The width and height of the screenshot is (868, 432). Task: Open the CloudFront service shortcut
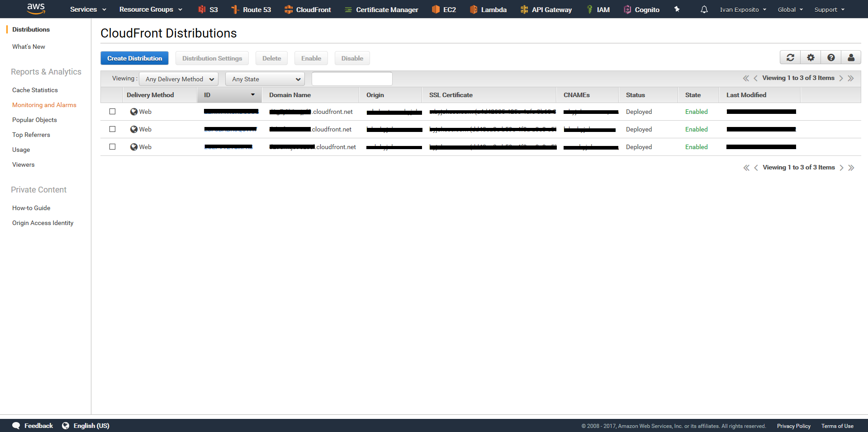(x=308, y=9)
